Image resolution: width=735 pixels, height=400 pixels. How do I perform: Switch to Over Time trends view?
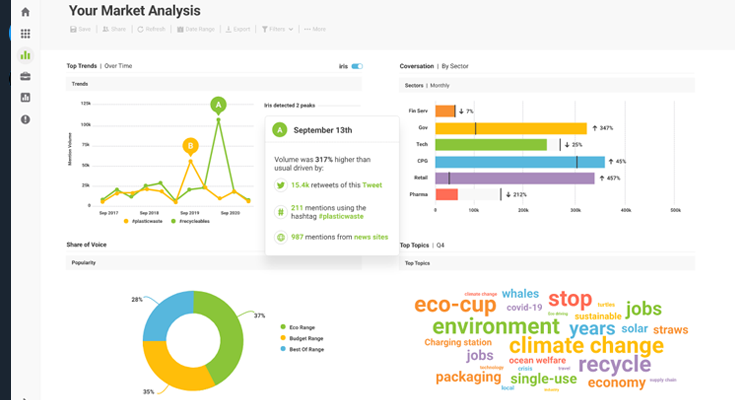pos(118,66)
